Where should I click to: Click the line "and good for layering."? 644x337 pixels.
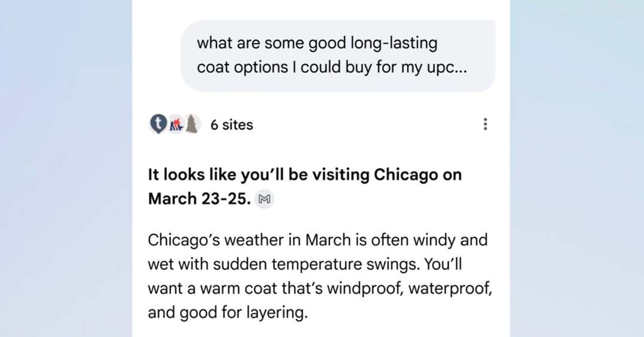coord(227,312)
